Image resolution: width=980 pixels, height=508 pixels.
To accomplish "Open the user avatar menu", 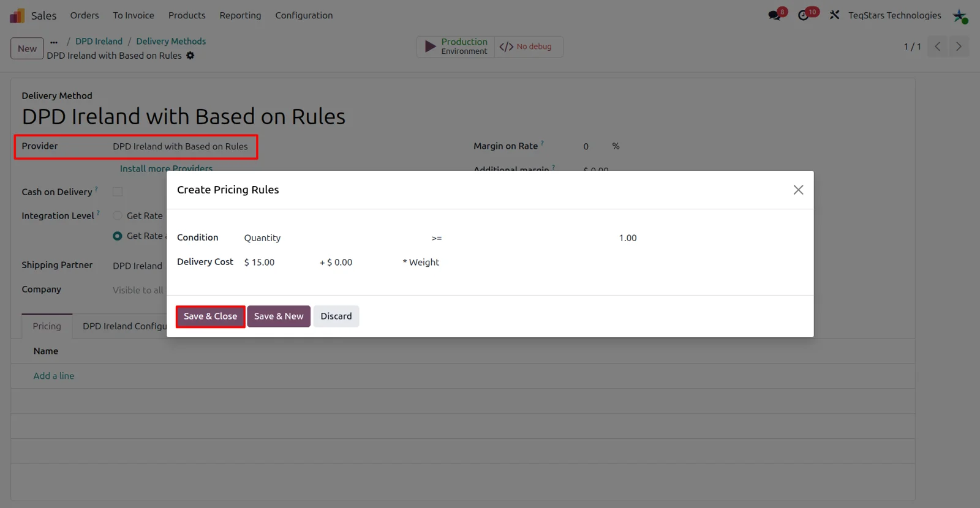I will 960,15.
